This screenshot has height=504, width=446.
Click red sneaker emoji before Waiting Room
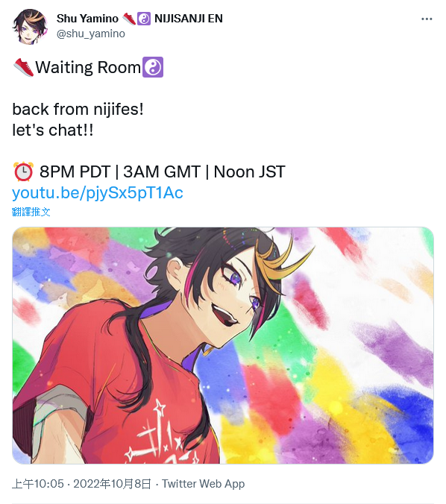(23, 68)
